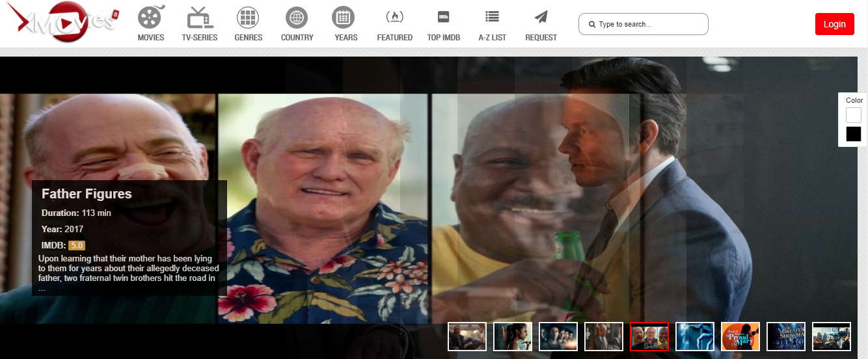Select the thumbnail of woman in profile
Viewport: 868px width, 359px height.
point(513,336)
